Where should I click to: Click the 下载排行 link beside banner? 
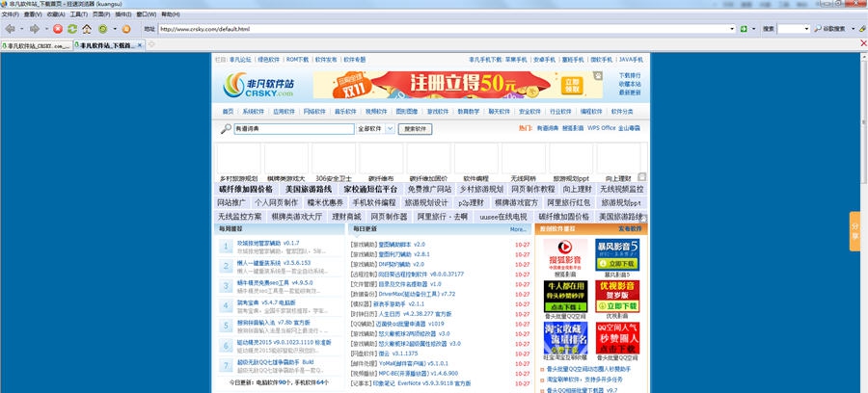click(630, 75)
